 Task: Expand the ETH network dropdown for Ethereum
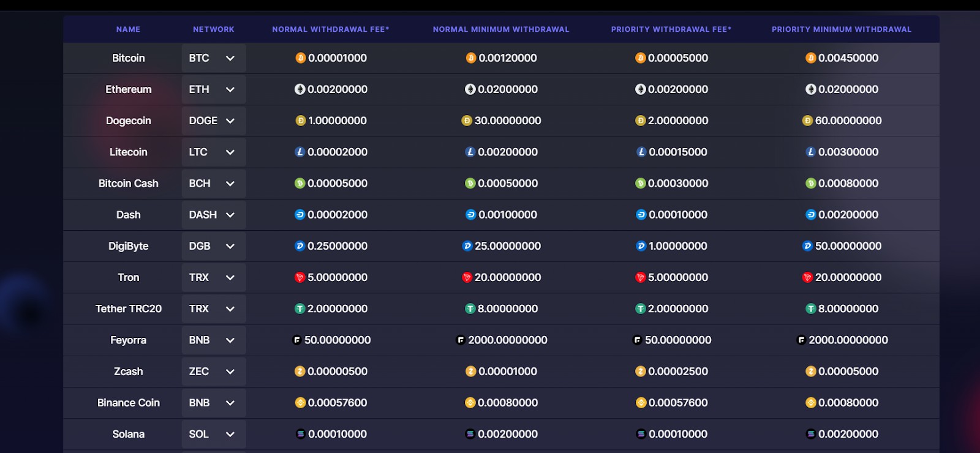(214, 89)
